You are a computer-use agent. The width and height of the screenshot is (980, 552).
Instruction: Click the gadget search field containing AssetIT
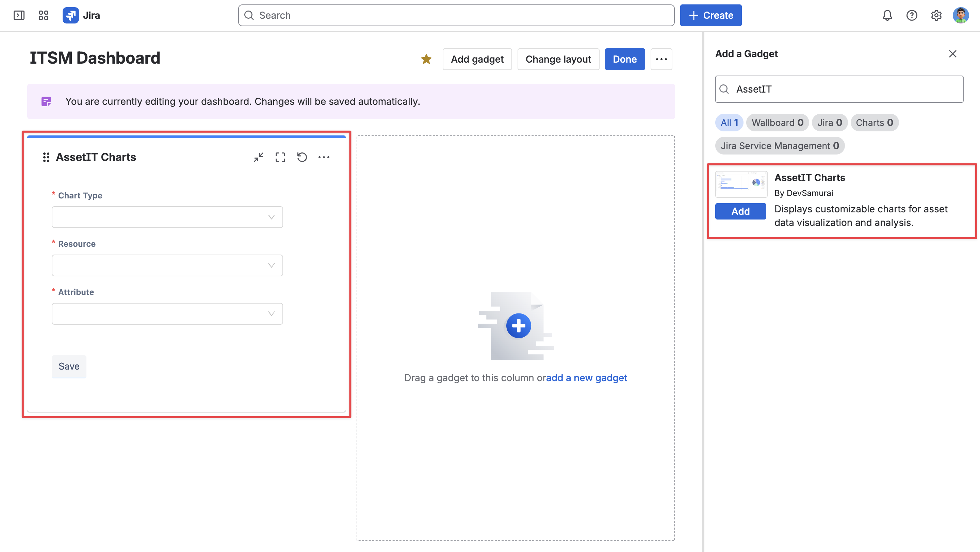[x=839, y=89]
